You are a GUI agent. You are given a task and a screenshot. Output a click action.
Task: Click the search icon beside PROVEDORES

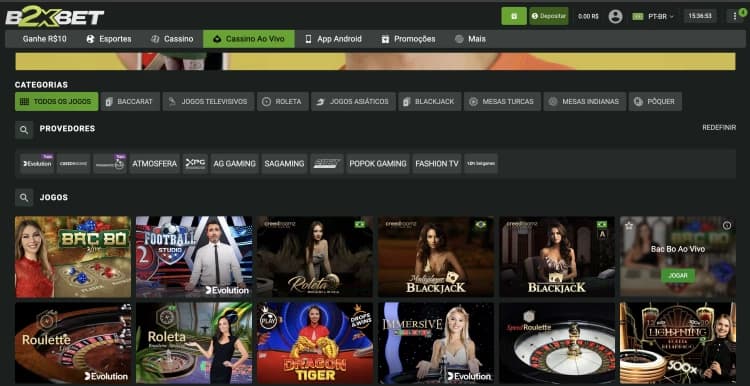coord(24,129)
